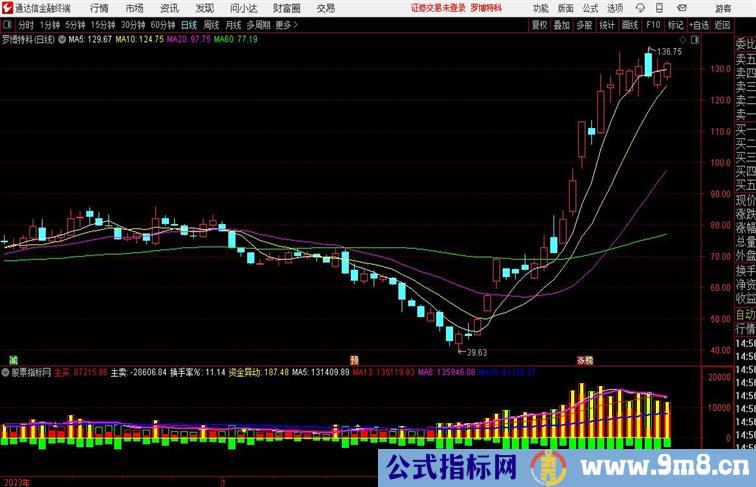Click the 通达信 red logo icon
This screenshot has width=756, height=487.
pyautogui.click(x=7, y=8)
